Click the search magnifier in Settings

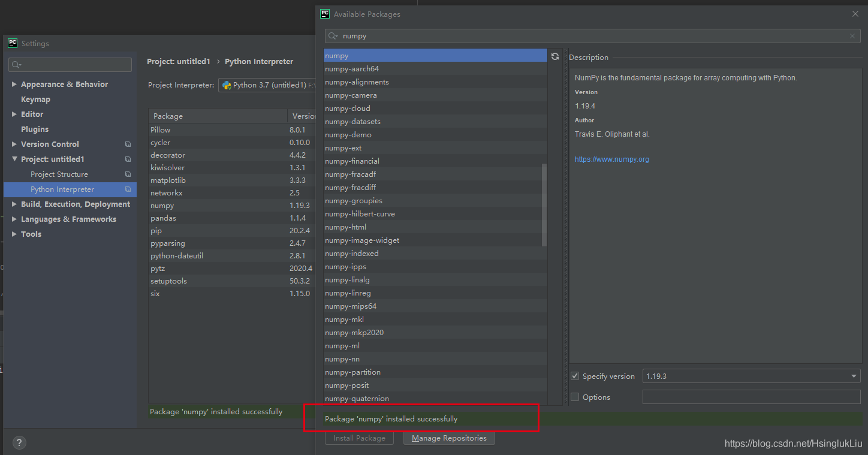coord(16,65)
